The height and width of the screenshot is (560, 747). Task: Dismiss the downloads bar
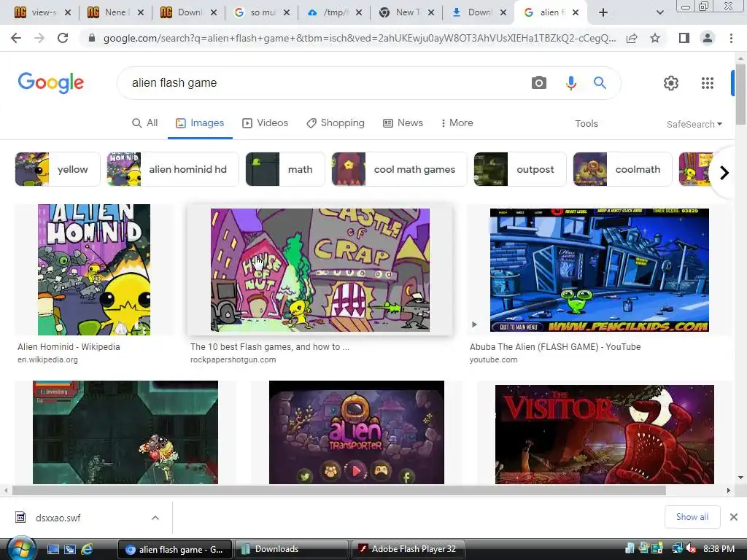[x=734, y=517]
